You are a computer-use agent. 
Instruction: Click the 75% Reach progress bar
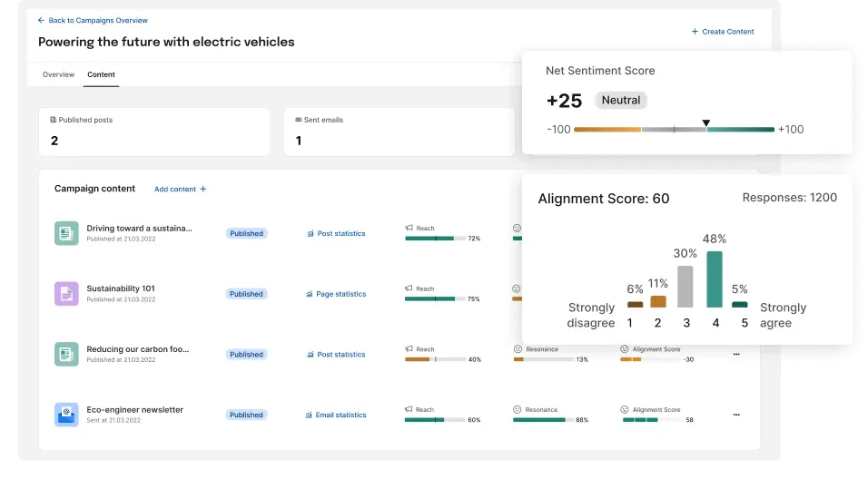(x=435, y=298)
